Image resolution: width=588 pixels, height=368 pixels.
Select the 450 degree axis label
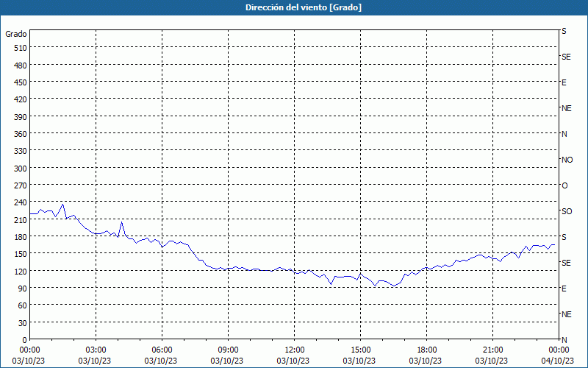21,82
